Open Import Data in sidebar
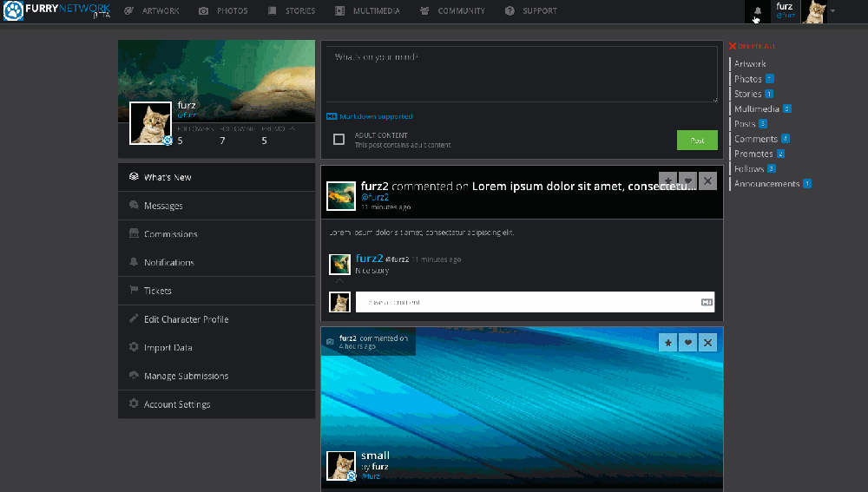This screenshot has height=492, width=868. 216,348
